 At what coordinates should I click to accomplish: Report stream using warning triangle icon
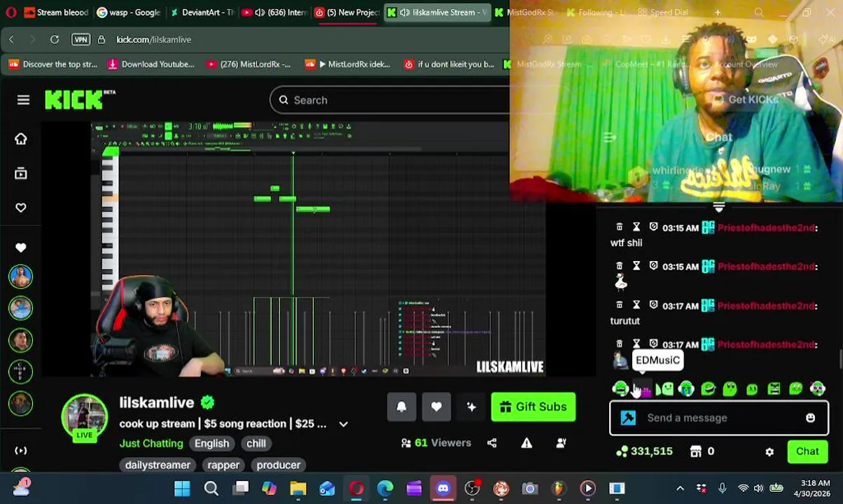(x=527, y=442)
